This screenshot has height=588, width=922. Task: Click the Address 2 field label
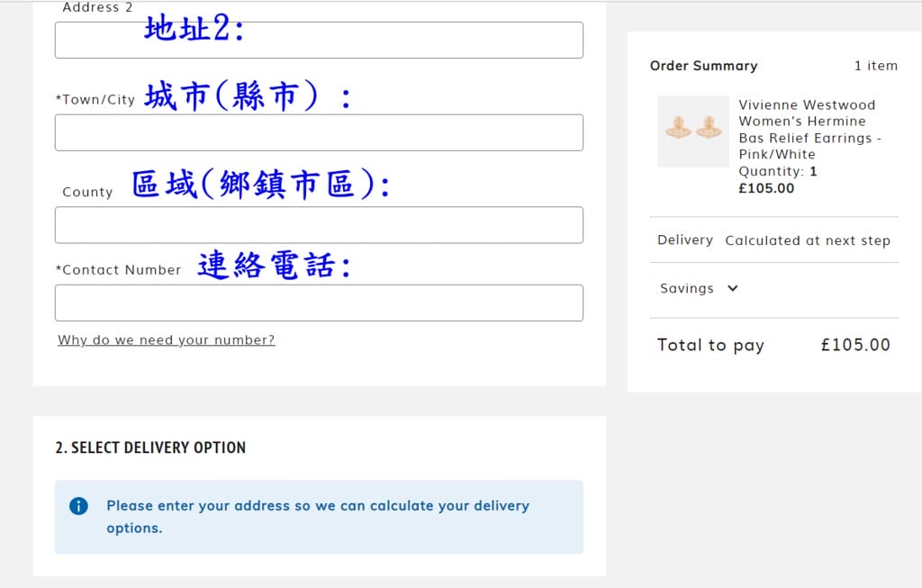coord(97,7)
